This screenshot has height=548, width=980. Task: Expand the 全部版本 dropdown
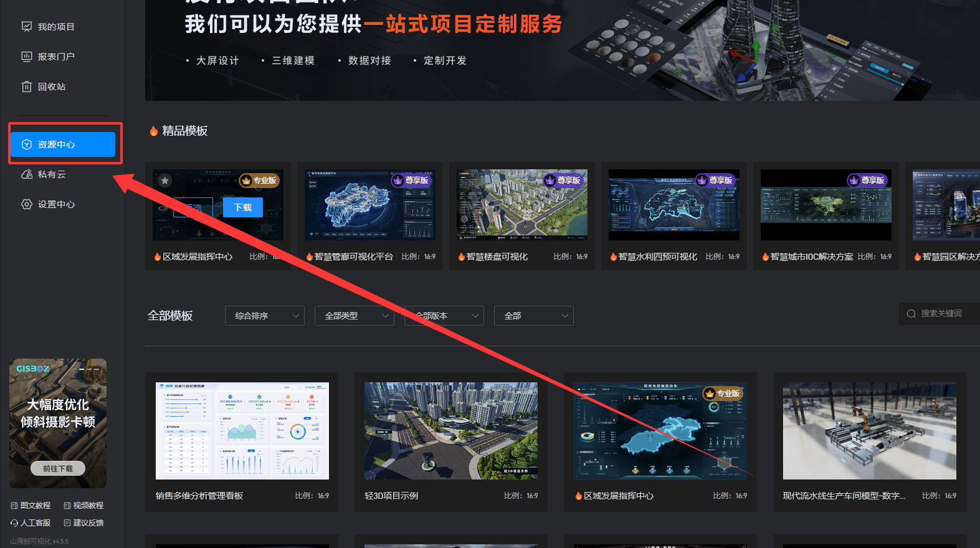click(444, 316)
